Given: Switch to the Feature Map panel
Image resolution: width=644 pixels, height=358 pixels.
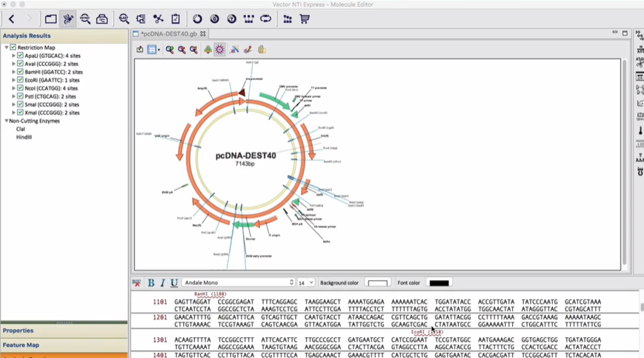Looking at the screenshot, I should pos(21,345).
